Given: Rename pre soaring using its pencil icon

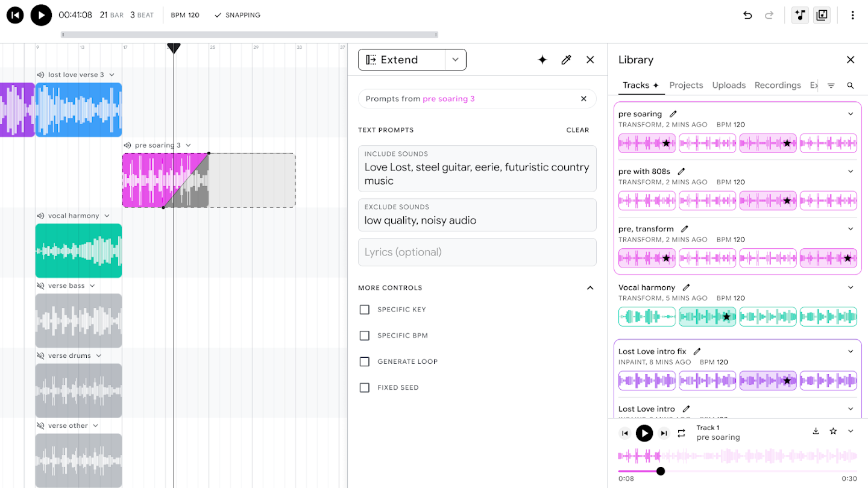Looking at the screenshot, I should [x=673, y=113].
